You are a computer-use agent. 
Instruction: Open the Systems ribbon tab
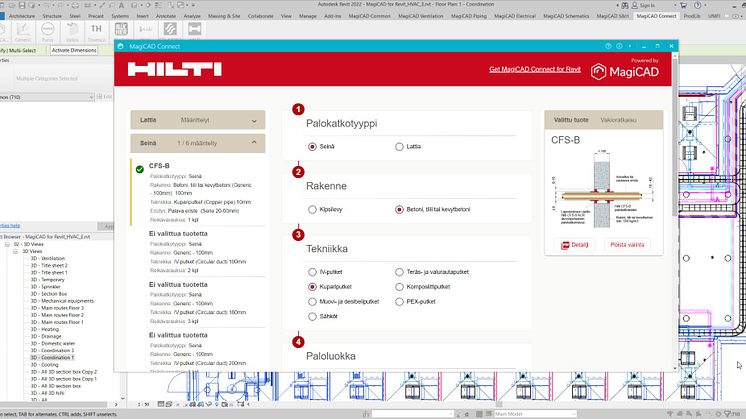click(x=120, y=16)
